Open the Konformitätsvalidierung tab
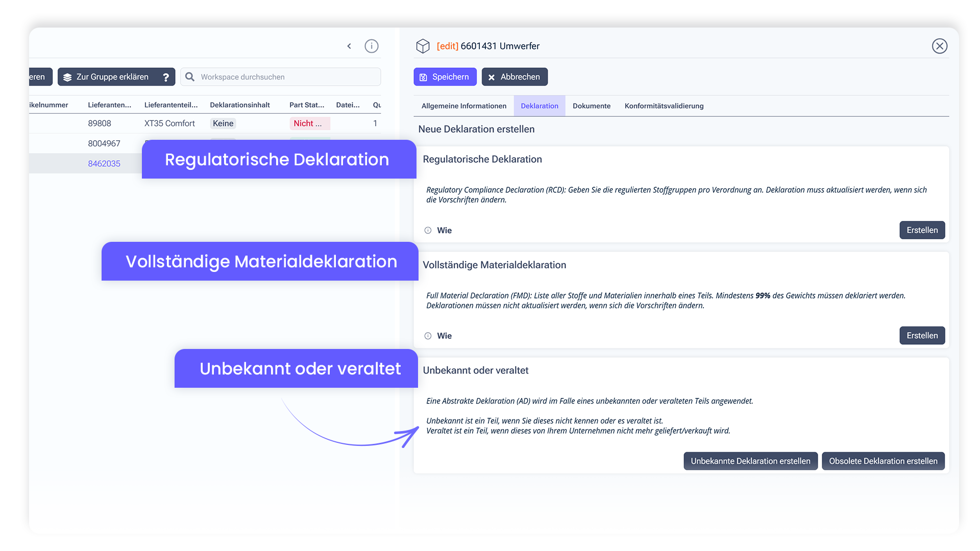This screenshot has height=551, width=980. pos(664,106)
